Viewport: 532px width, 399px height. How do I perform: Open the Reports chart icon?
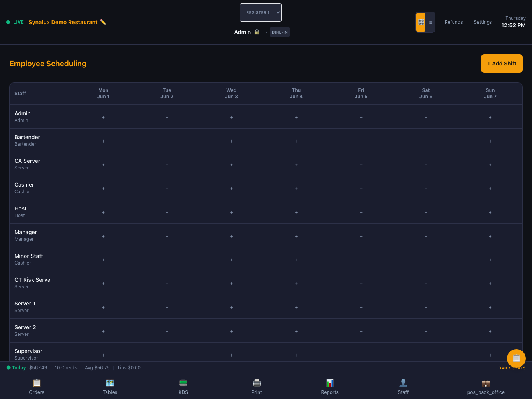point(330,383)
